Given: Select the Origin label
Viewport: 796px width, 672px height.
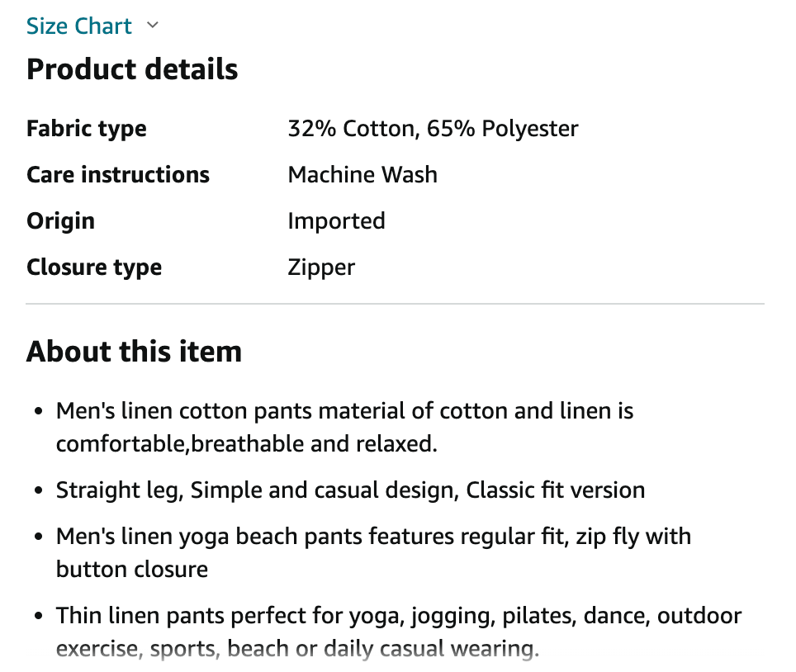Looking at the screenshot, I should coord(60,220).
